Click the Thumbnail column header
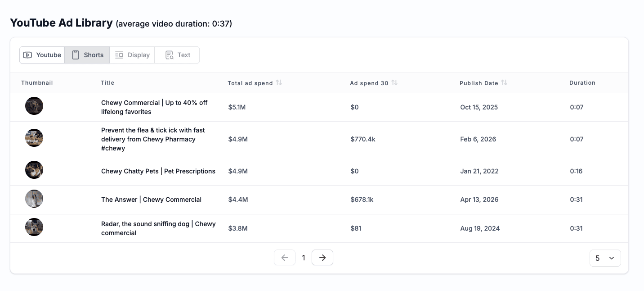Image resolution: width=644 pixels, height=291 pixels. click(x=37, y=83)
